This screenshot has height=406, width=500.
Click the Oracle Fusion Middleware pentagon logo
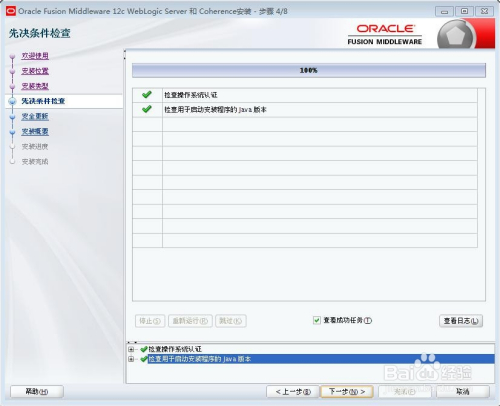tap(455, 35)
